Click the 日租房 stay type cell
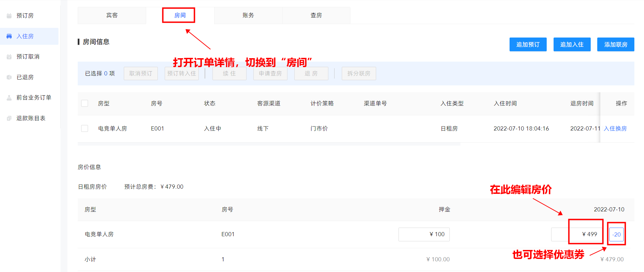The height and width of the screenshot is (272, 644). 449,128
